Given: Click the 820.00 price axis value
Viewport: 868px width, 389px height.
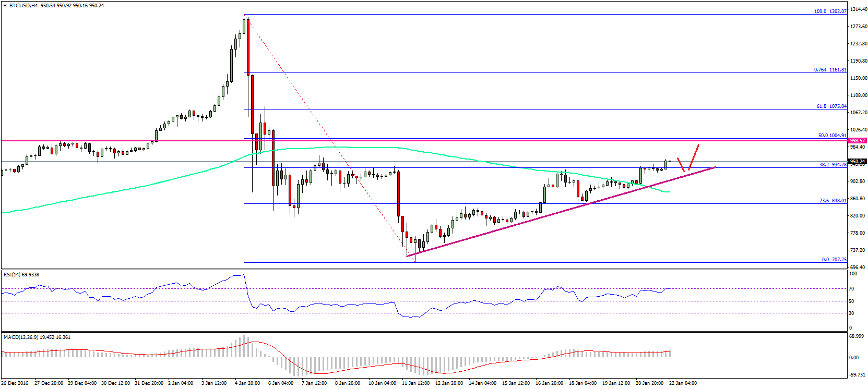Looking at the screenshot, I should coord(859,216).
